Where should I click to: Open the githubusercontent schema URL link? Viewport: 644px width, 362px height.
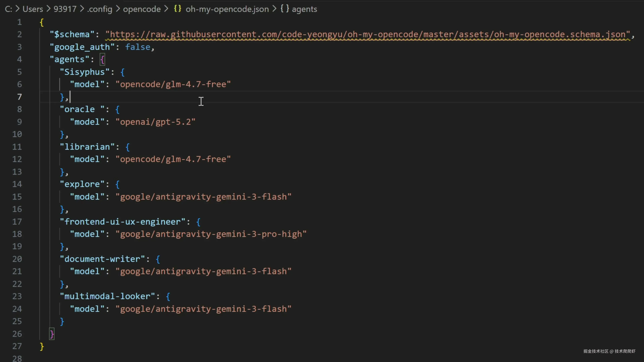(367, 35)
